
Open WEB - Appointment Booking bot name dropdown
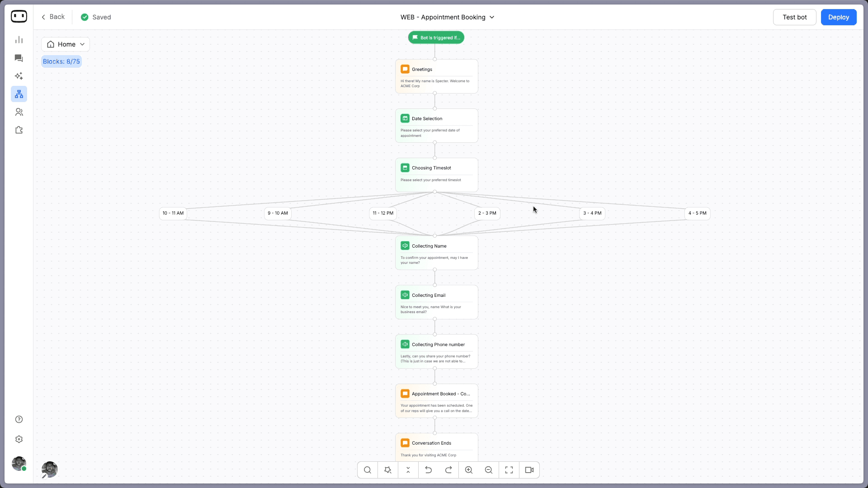point(448,17)
